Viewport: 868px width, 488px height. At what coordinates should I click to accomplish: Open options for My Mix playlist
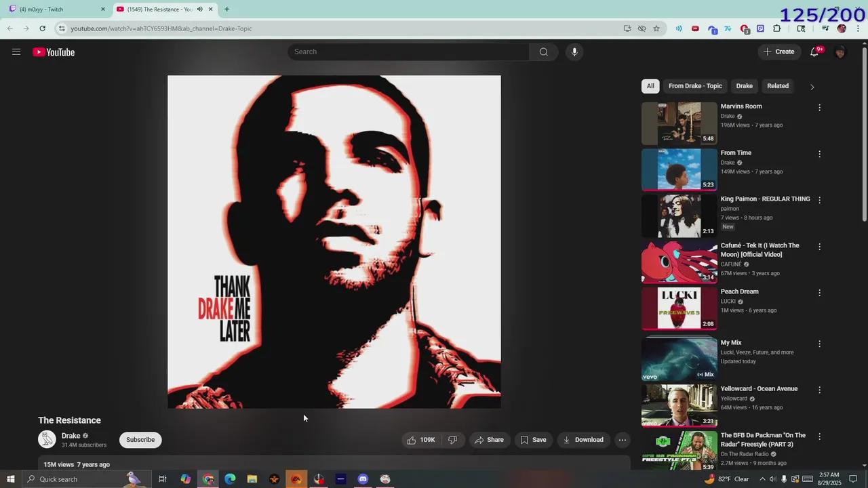819,344
